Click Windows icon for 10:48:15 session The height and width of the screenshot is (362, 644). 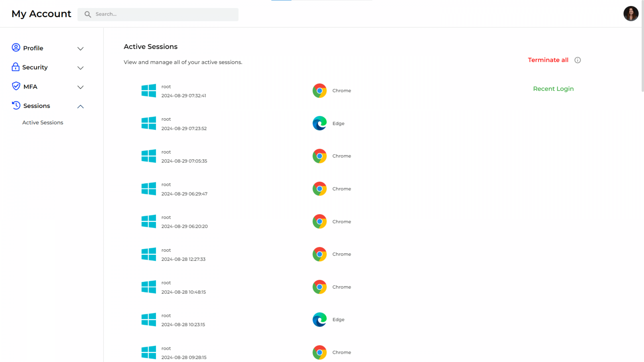(x=149, y=287)
